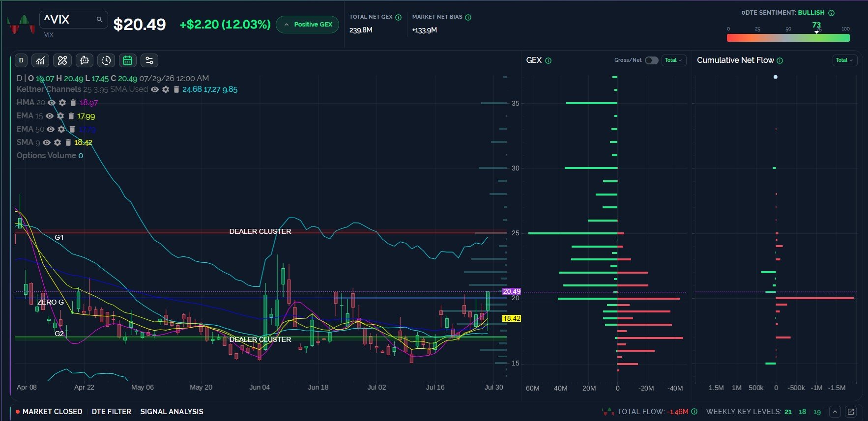Open the DTE FILTER tab
The image size is (868, 421).
(112, 412)
